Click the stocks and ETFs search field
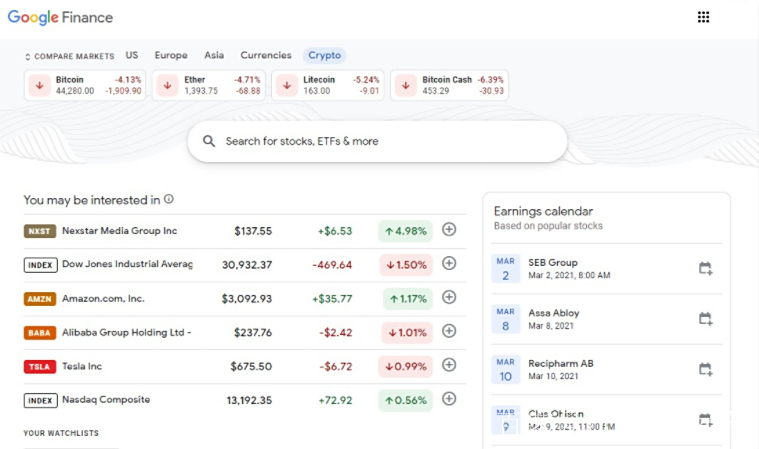759x449 pixels. tap(378, 141)
